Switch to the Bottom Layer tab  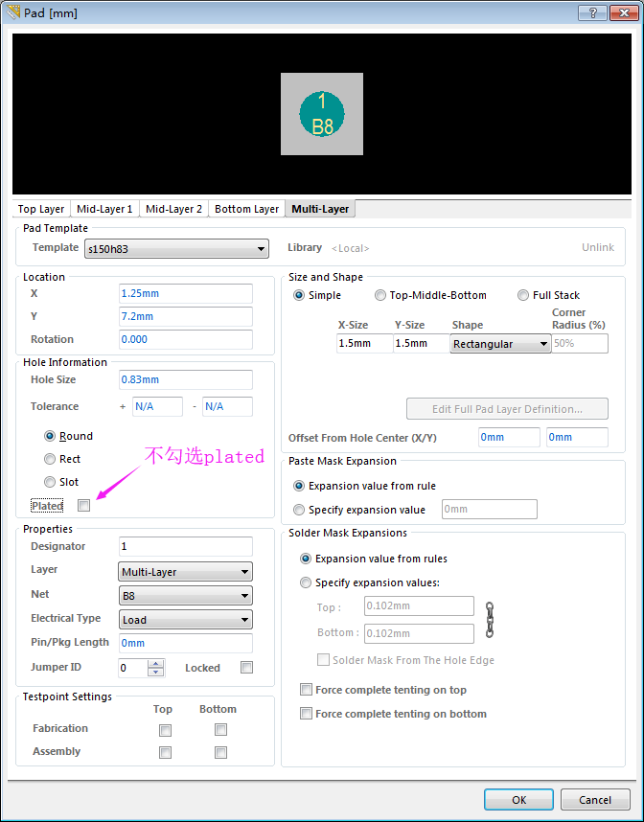click(x=246, y=209)
